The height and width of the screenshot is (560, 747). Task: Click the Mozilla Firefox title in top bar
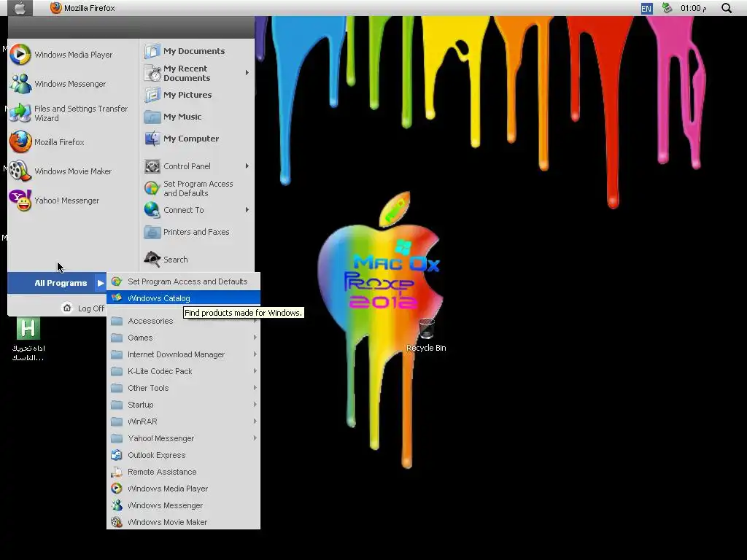[90, 8]
